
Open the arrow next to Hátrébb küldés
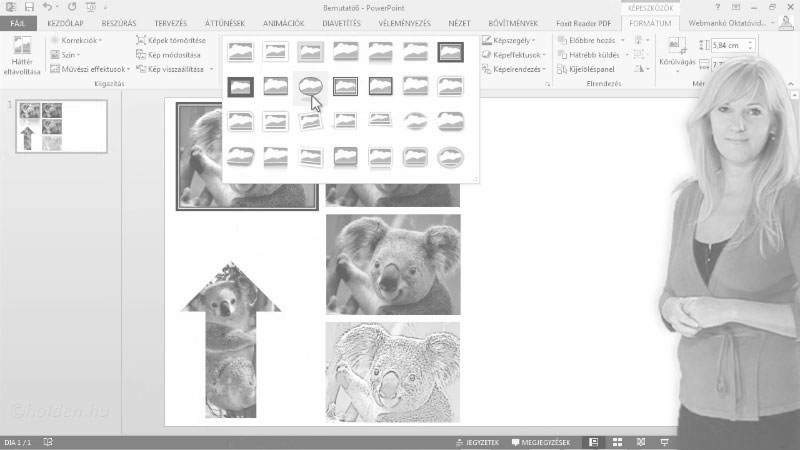pos(627,55)
